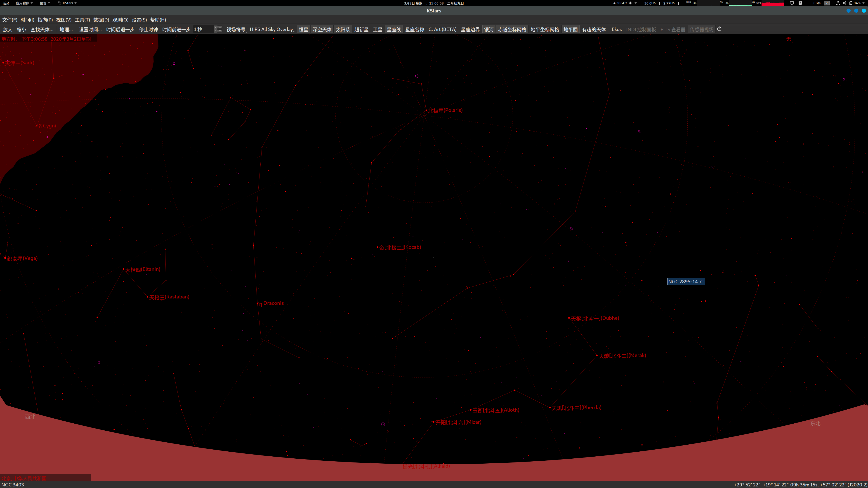Click the magenta deep-sky symbol above Polaris
This screenshot has height=488, width=868.
(x=417, y=76)
